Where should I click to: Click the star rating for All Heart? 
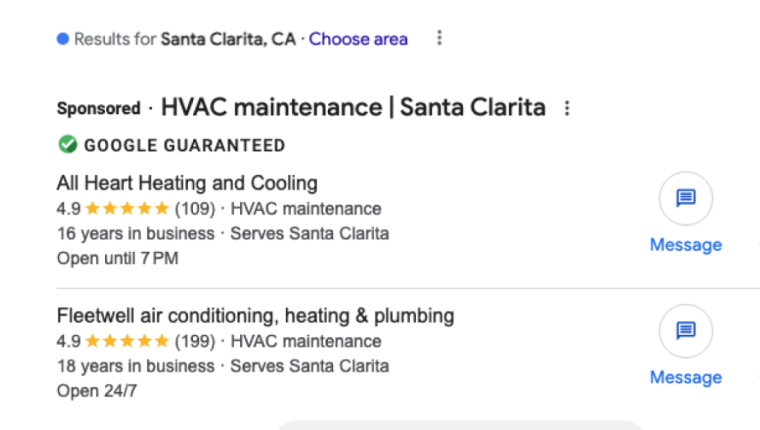point(127,209)
